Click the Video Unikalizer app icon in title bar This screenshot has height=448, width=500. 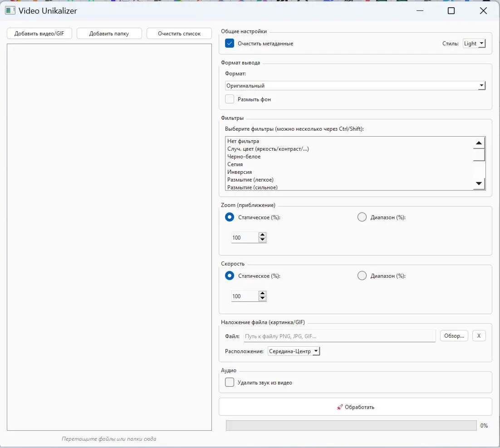tap(10, 10)
